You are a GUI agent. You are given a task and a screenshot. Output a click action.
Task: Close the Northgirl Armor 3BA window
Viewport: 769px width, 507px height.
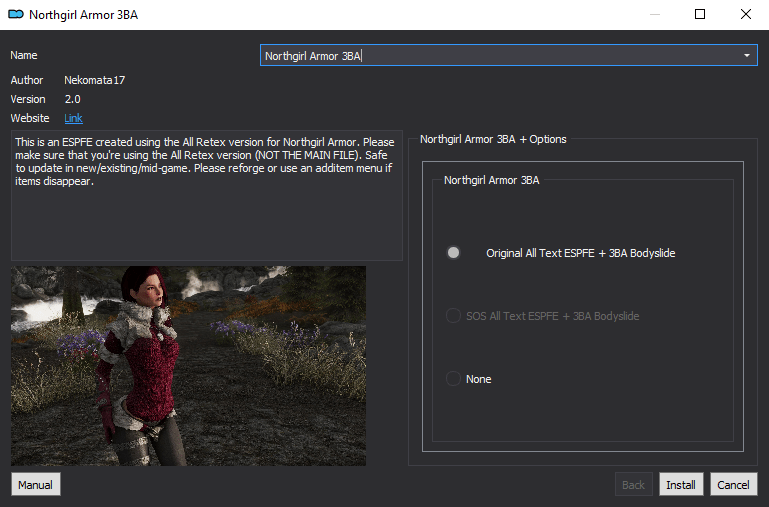[x=745, y=14]
